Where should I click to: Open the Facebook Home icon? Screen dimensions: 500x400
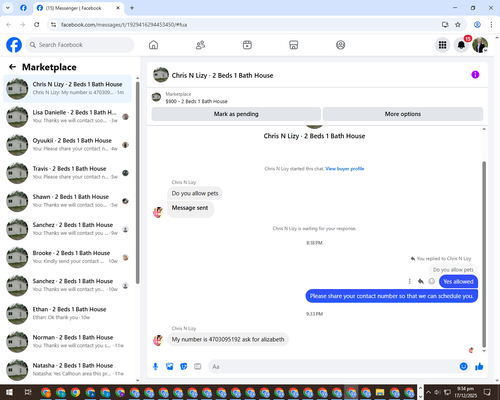pyautogui.click(x=153, y=45)
